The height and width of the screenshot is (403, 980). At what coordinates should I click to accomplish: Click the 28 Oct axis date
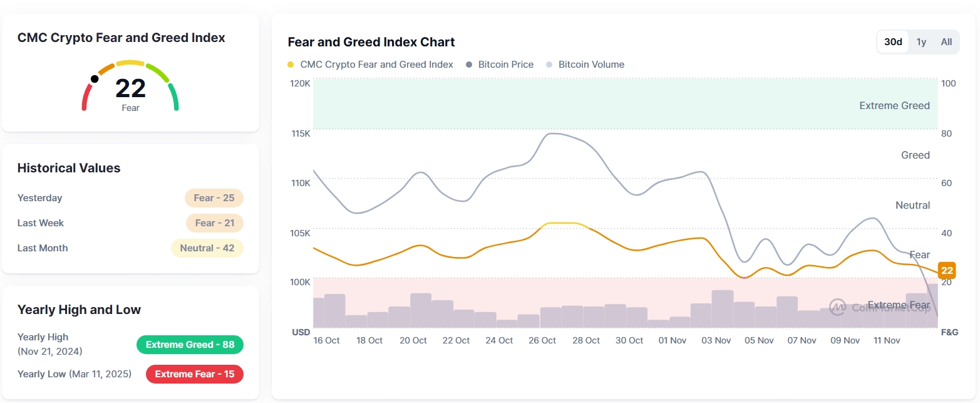pyautogui.click(x=586, y=340)
